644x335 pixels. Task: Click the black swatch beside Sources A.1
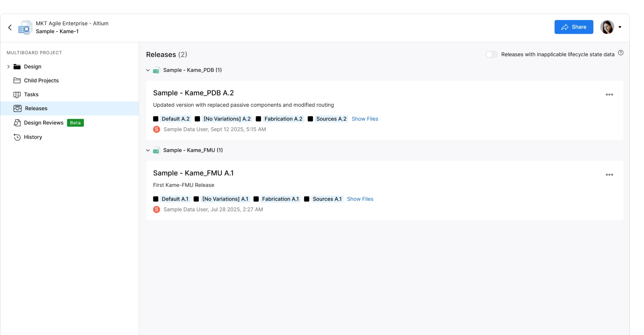click(x=307, y=199)
